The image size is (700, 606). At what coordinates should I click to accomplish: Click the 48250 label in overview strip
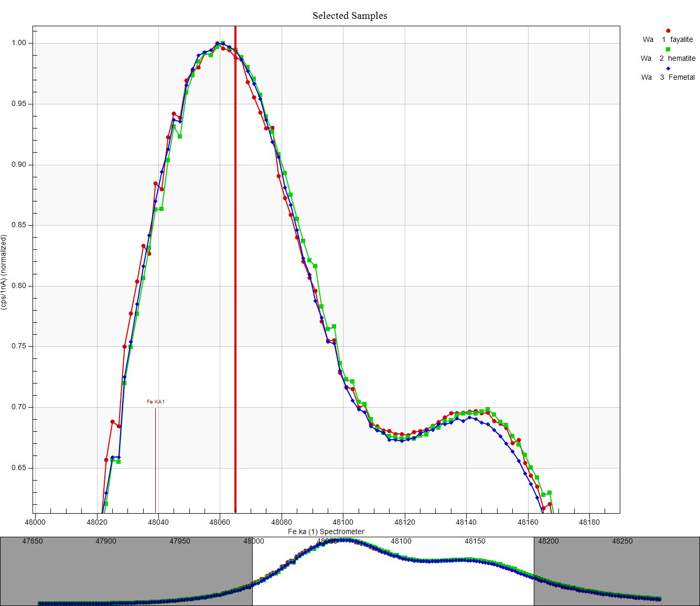tap(622, 541)
